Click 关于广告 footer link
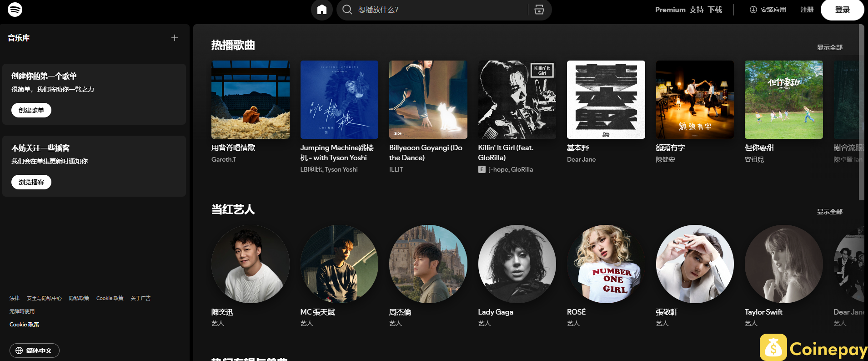Screen dimensions: 868x361 point(140,298)
